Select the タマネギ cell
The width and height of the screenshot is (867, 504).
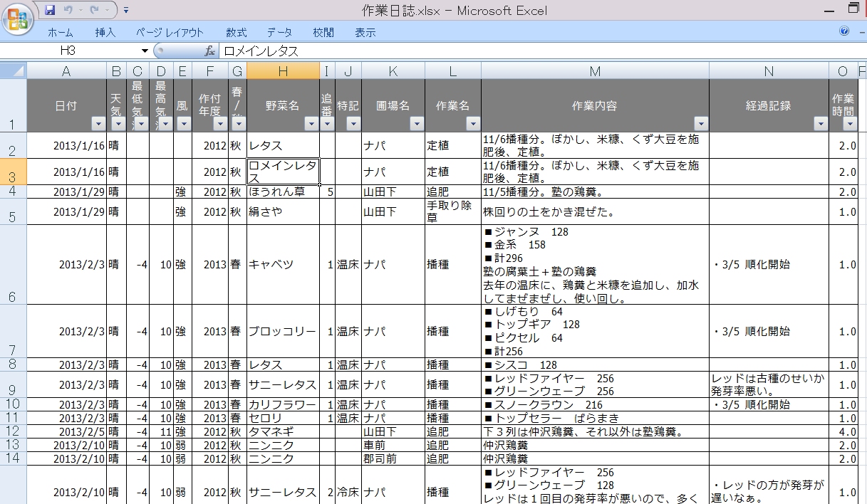tap(284, 431)
